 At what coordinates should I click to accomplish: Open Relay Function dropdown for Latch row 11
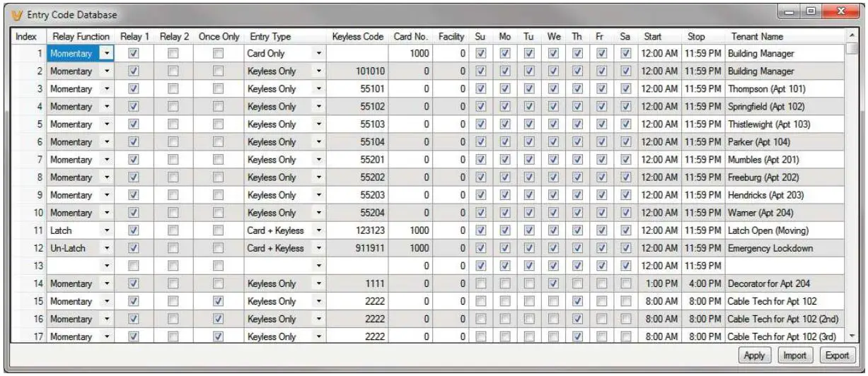[106, 230]
